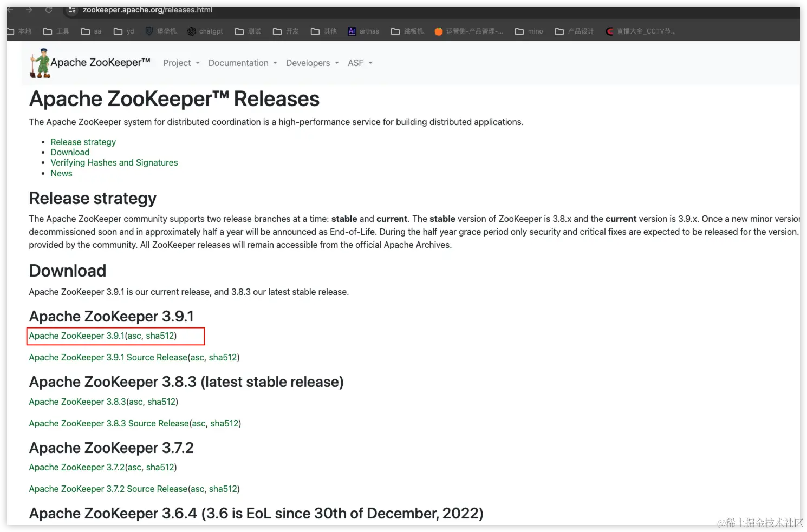Open the chatgpt bookmark
807x532 pixels.
205,31
